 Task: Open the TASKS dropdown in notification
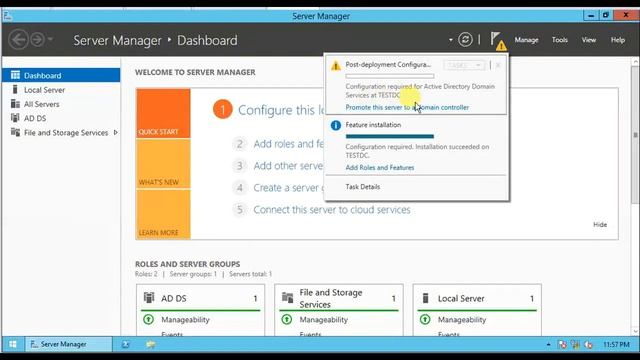pos(464,65)
